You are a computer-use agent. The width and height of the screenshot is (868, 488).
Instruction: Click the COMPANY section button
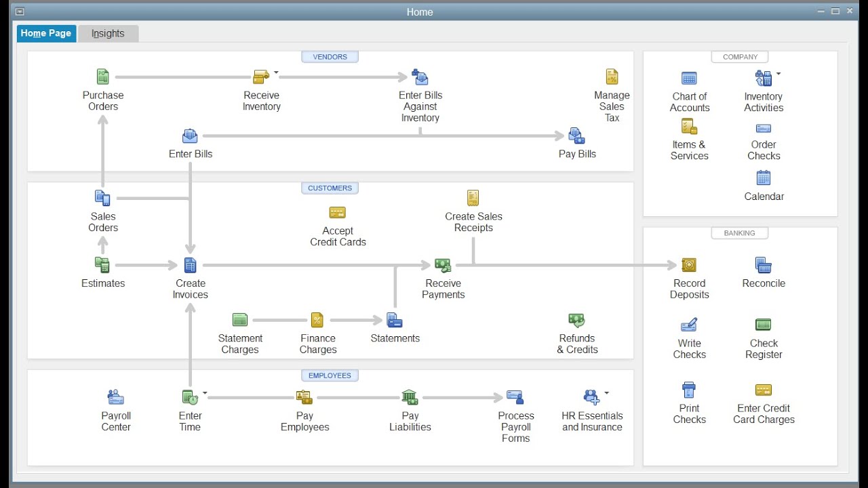click(740, 57)
